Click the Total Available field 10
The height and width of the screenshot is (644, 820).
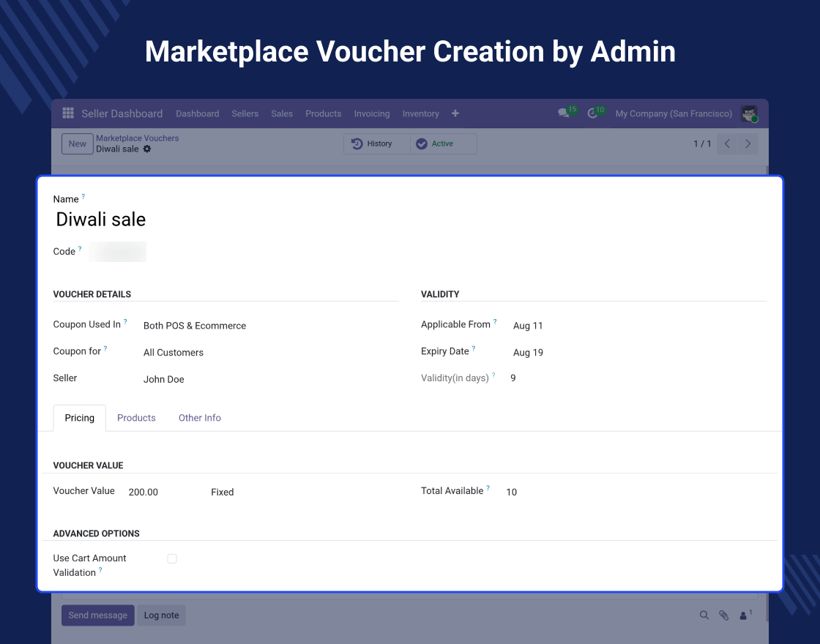tap(512, 492)
